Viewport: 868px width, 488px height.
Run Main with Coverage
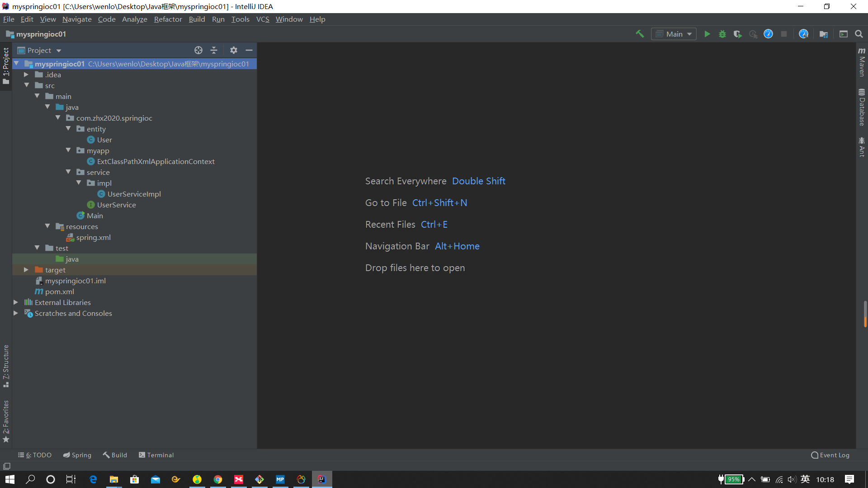(738, 34)
